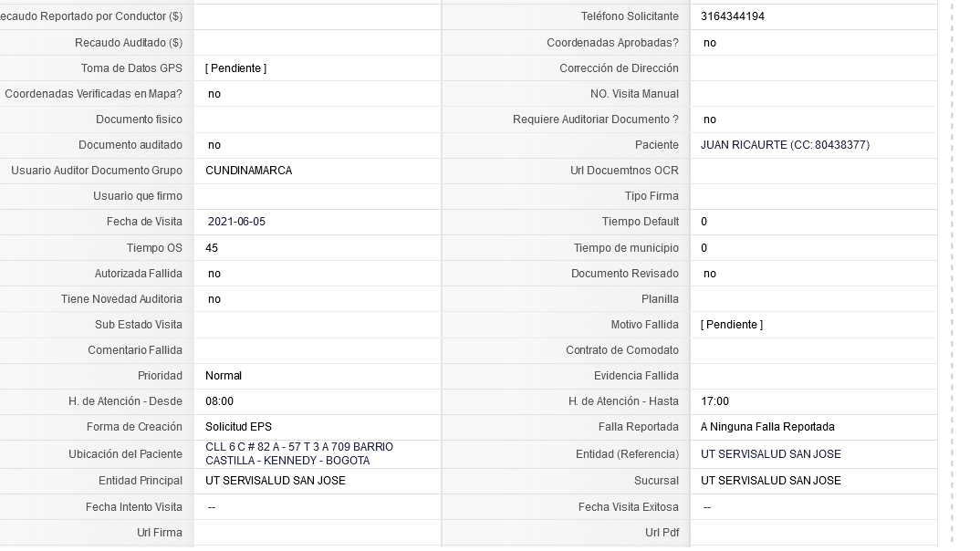Click the Toma de Datos GPS Pendiente value
The width and height of the screenshot is (980, 551).
click(235, 68)
